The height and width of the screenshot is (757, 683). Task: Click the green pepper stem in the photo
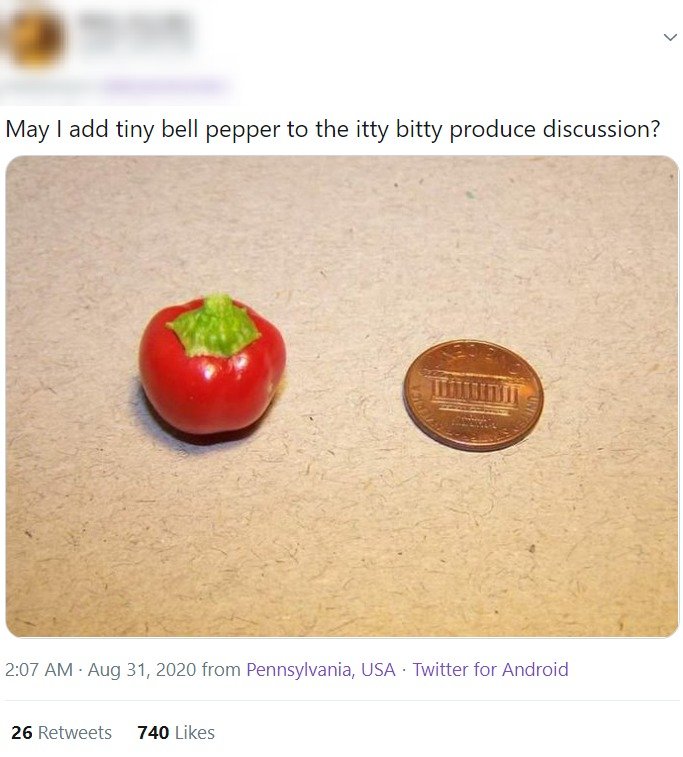[214, 326]
